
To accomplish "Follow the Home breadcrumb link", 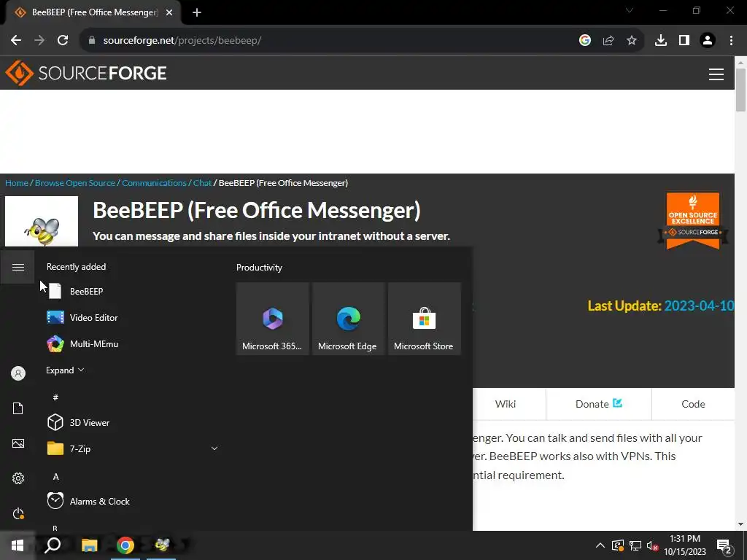I will 17,183.
